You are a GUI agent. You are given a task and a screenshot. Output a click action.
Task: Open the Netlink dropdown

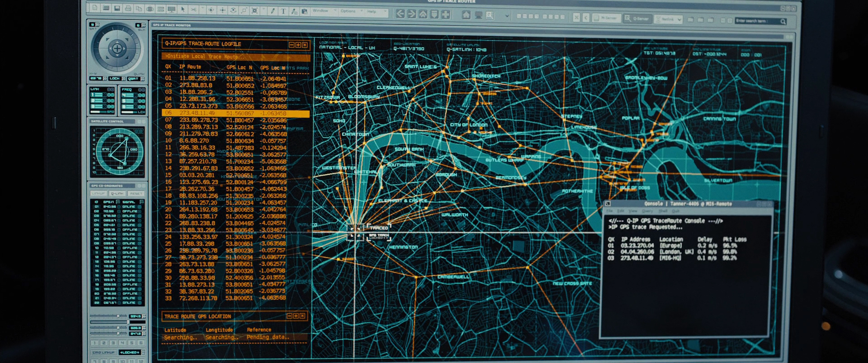[668, 19]
